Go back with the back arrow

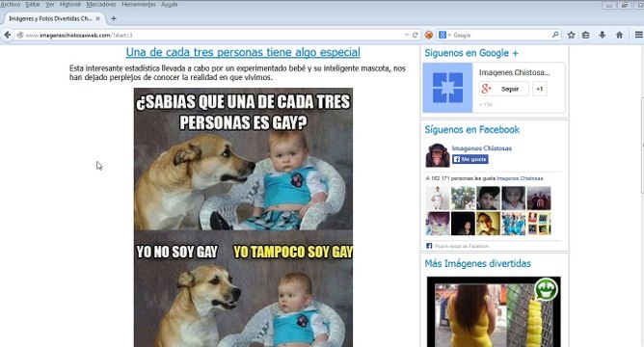click(8, 35)
